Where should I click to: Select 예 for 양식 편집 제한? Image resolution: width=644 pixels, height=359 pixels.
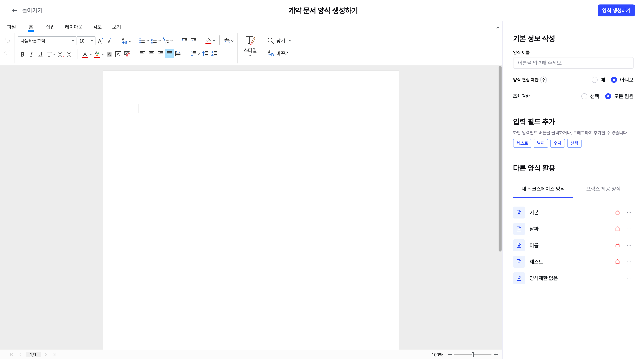coord(595,80)
